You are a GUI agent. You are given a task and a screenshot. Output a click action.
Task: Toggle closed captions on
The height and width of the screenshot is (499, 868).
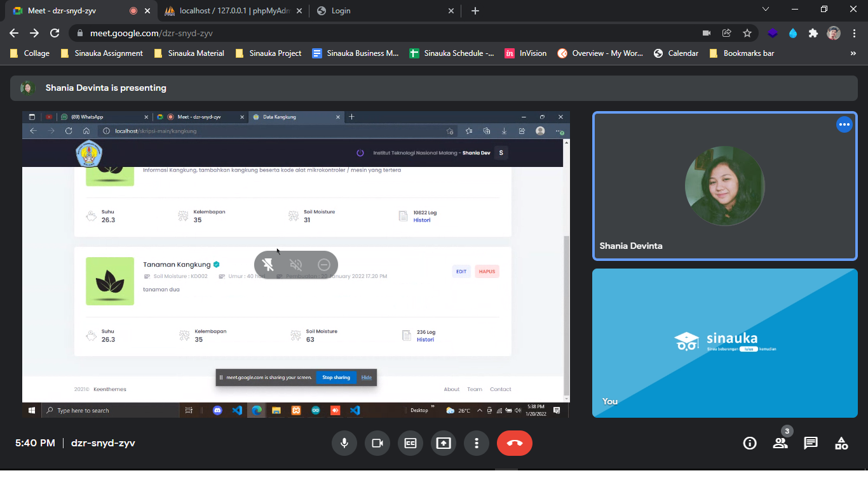(x=410, y=443)
